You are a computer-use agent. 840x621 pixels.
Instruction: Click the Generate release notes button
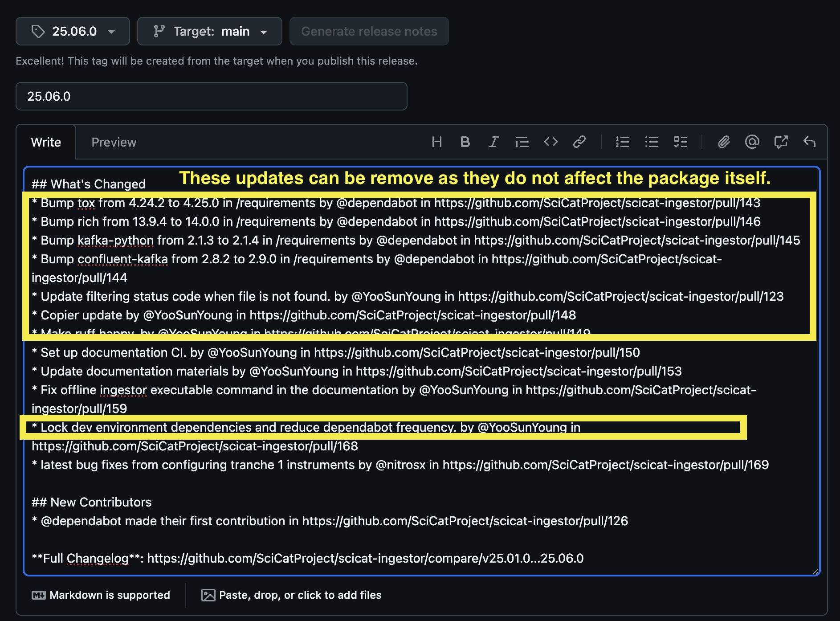(369, 32)
